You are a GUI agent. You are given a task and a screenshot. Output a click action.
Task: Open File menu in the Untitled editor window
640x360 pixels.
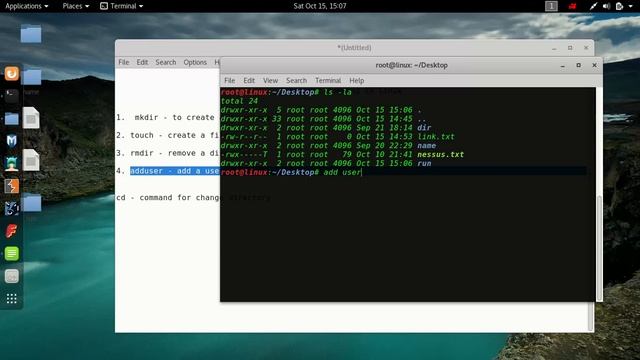click(x=124, y=62)
